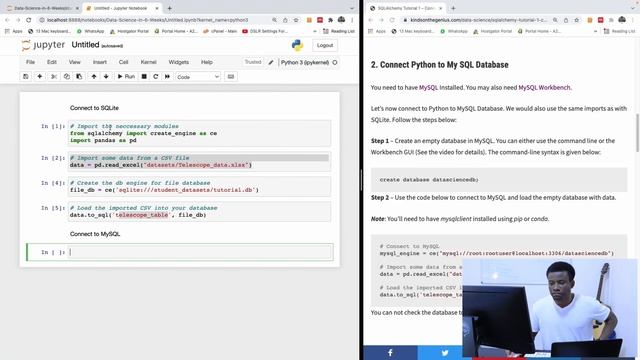Open the Cell menu in Jupyter
This screenshot has height=360, width=640.
(x=124, y=62)
